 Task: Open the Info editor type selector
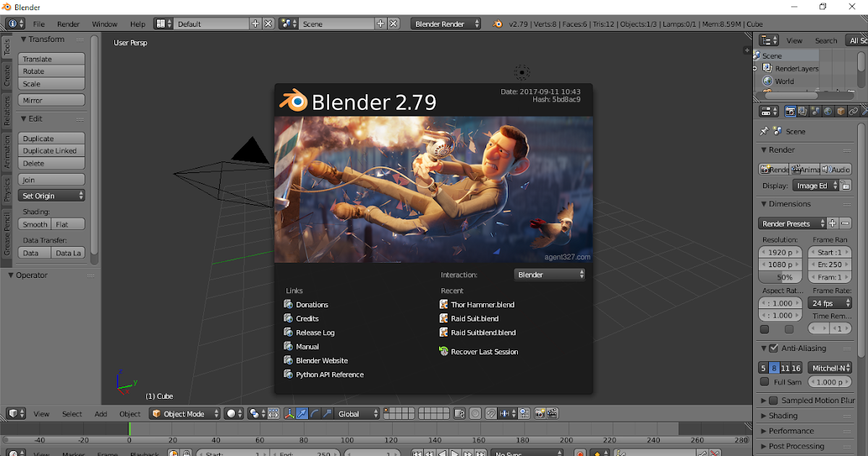pyautogui.click(x=15, y=24)
